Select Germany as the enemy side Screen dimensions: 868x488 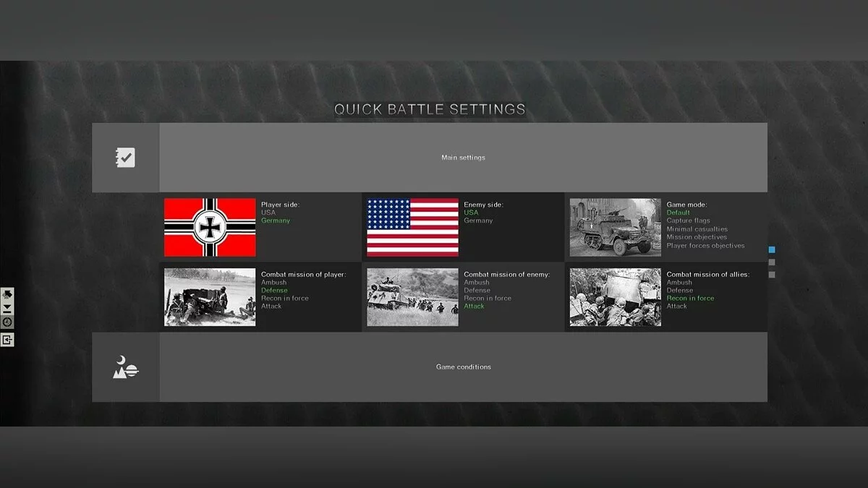tap(478, 221)
